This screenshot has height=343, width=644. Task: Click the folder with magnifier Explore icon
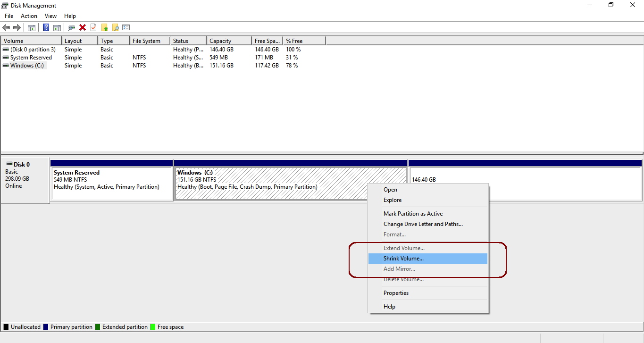click(x=115, y=27)
